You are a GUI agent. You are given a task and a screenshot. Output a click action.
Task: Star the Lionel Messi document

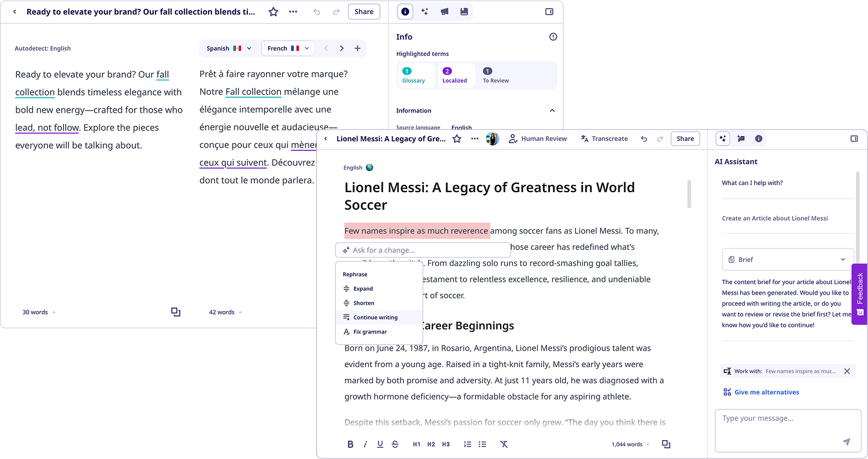click(457, 139)
